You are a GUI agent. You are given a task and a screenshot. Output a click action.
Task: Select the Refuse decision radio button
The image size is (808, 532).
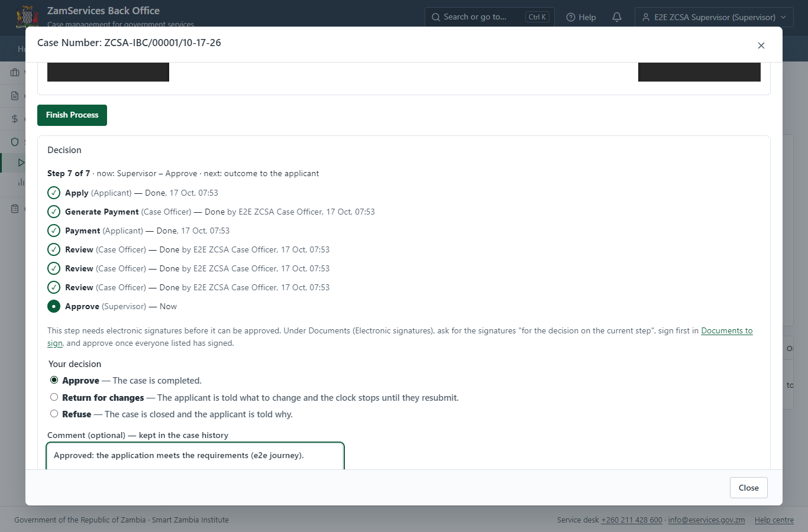(x=54, y=414)
